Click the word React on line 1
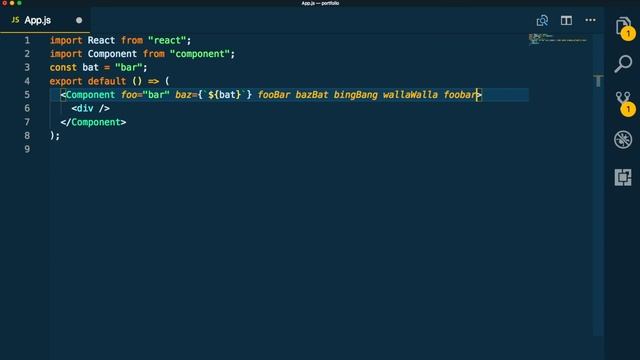Screen dimensions: 640x360 pyautogui.click(x=101, y=40)
